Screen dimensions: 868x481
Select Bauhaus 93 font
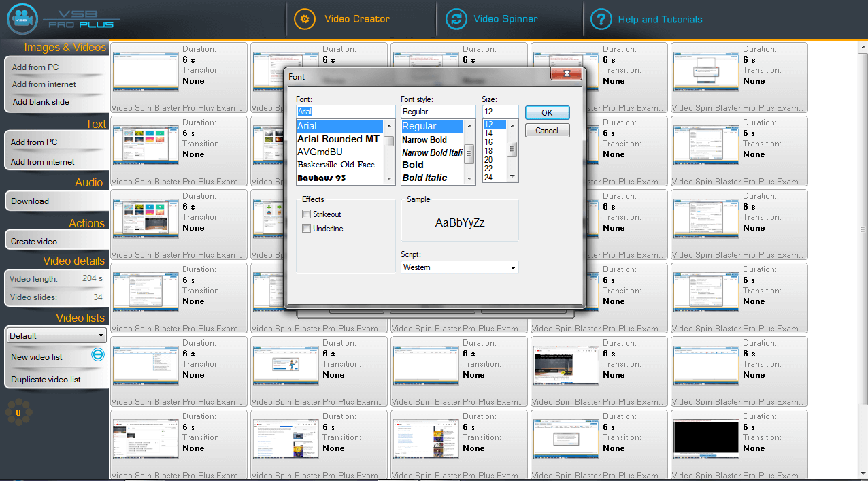click(340, 178)
